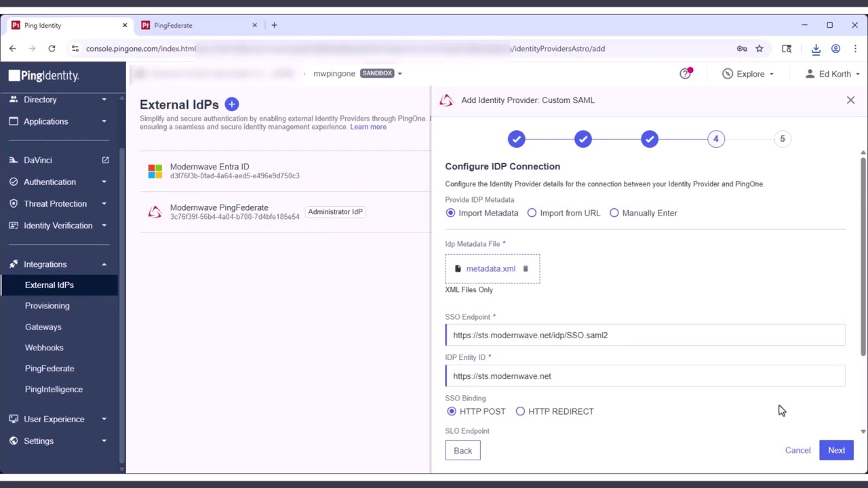Image resolution: width=868 pixels, height=488 pixels.
Task: Go to wizard step 4 indicator
Action: click(715, 139)
